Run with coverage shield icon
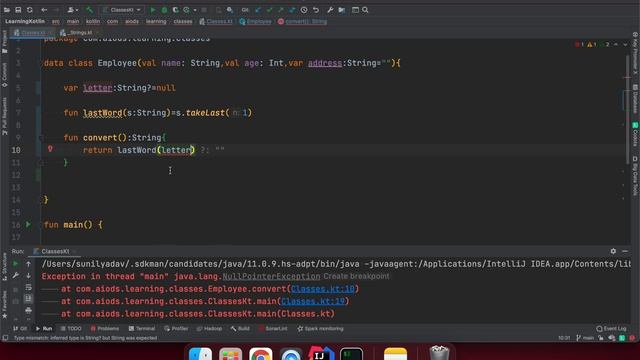 point(176,10)
